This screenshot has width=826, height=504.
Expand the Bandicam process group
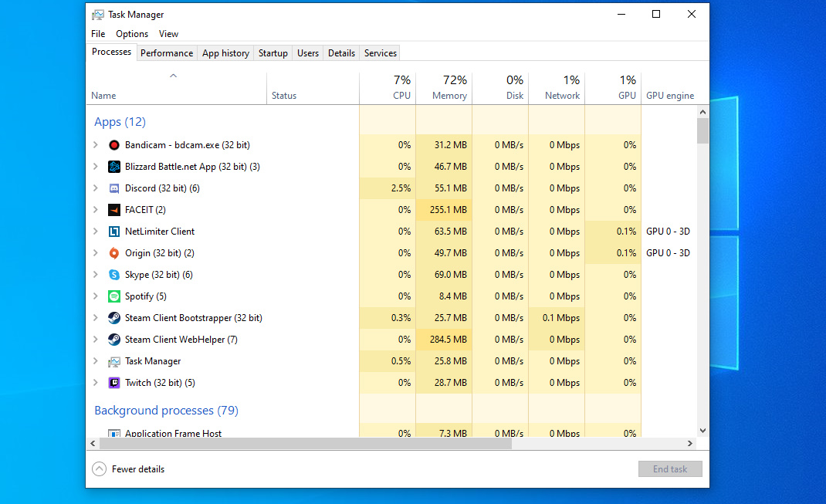pyautogui.click(x=96, y=145)
